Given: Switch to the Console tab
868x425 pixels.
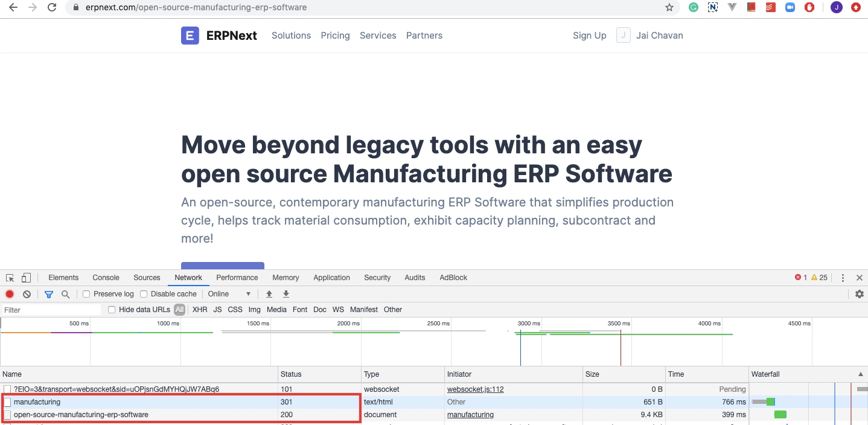Looking at the screenshot, I should coord(106,278).
